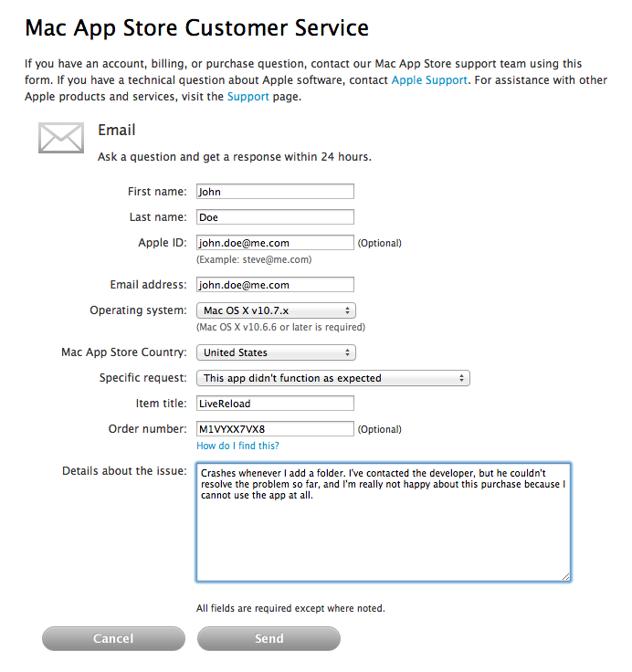Screen dimensions: 632x672
Task: Click the '(Optional)' note beside Order number
Action: point(379,429)
